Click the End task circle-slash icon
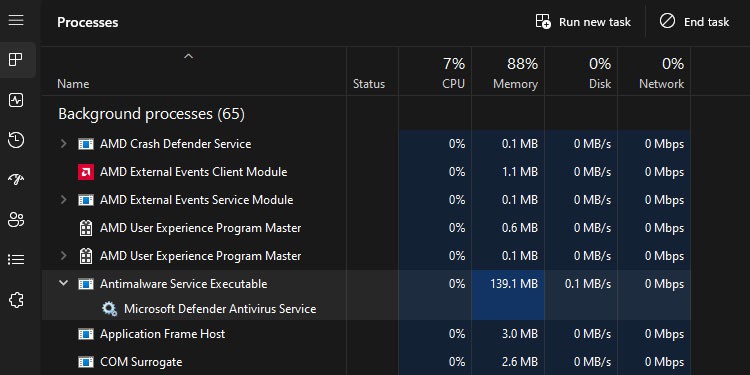 tap(667, 22)
